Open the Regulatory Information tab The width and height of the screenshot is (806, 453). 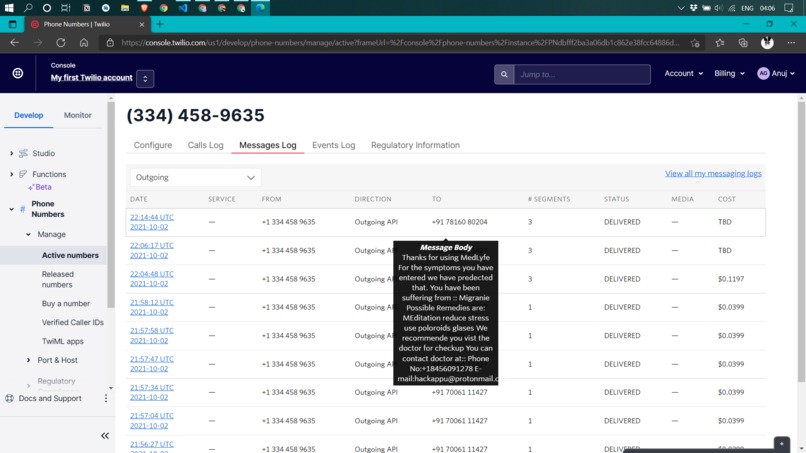[x=415, y=145]
